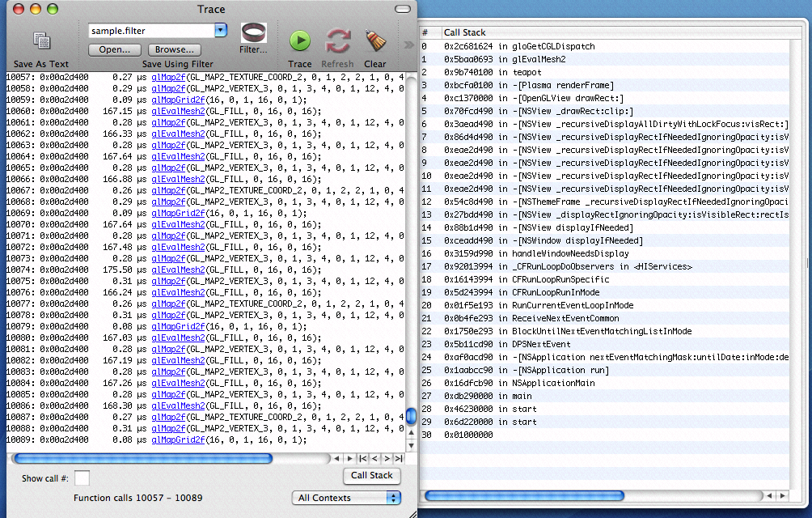812x518 pixels.
Task: Click the trace list horizontal scrollbar thumb
Action: (142, 459)
